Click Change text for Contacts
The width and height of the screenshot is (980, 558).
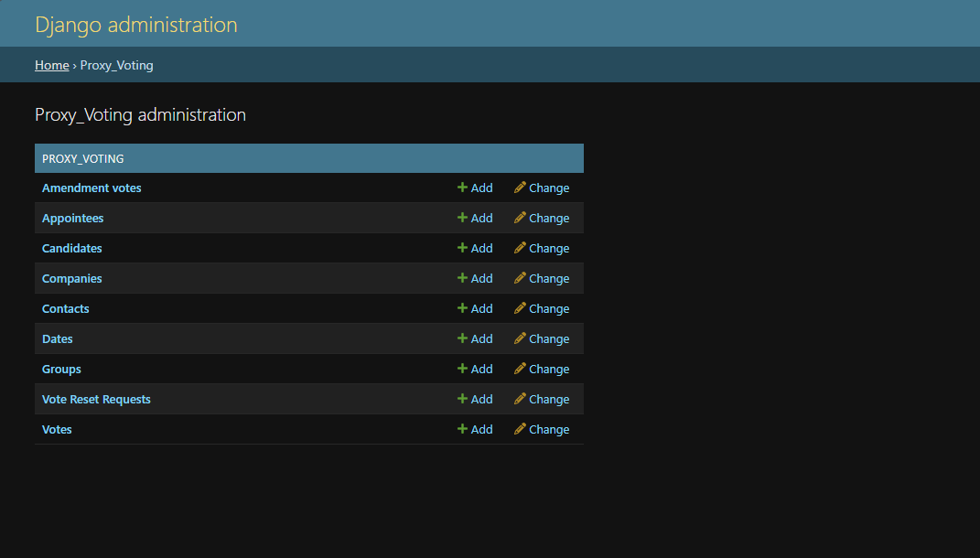[x=549, y=308]
